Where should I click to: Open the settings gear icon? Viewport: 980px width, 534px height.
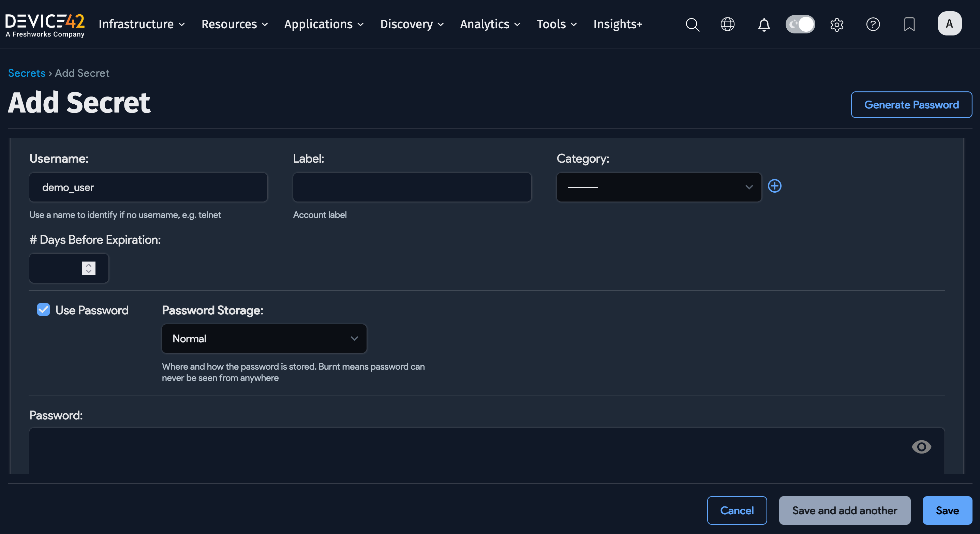point(836,24)
